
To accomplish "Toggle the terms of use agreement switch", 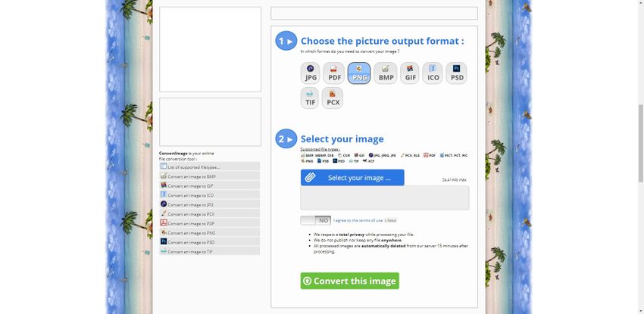I will [x=316, y=220].
